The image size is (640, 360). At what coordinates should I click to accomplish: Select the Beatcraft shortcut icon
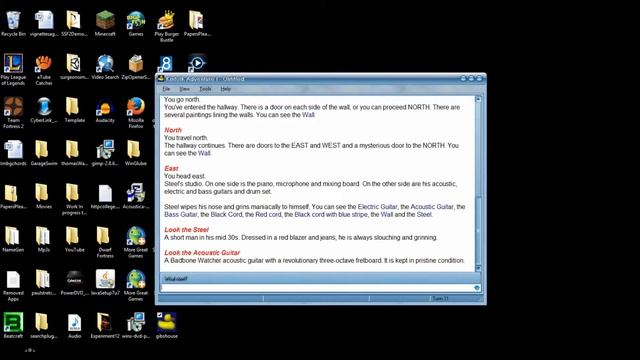pos(13,326)
